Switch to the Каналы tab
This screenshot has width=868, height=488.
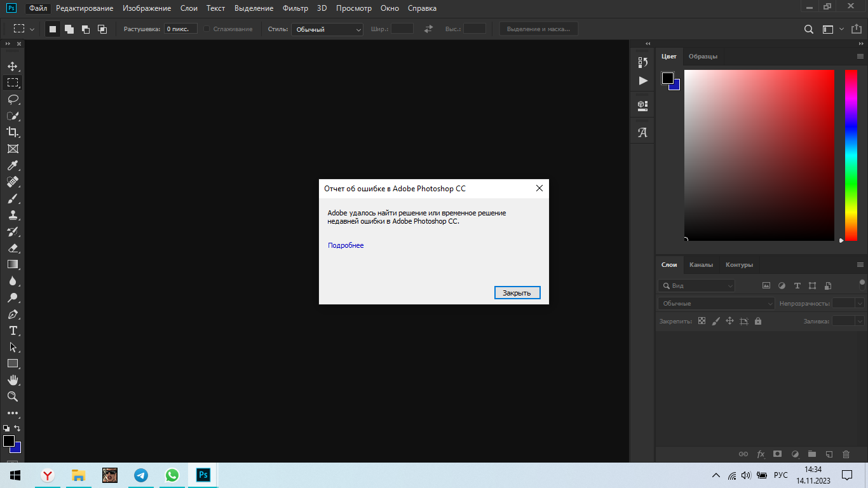tap(701, 265)
